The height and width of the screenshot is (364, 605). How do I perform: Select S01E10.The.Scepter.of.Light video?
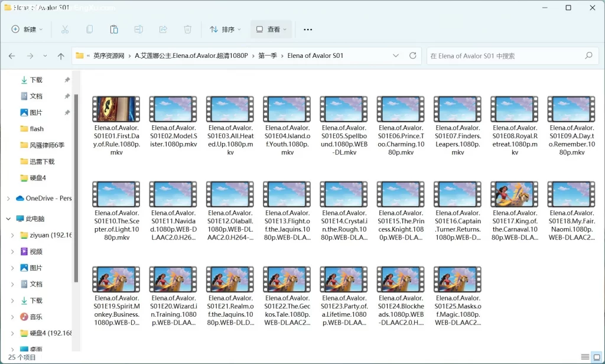[x=116, y=211]
